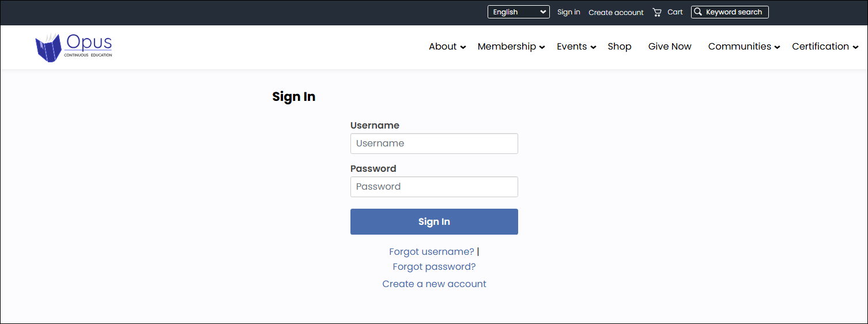Expand the Membership menu chevron
Image resolution: width=868 pixels, height=324 pixels.
tap(542, 47)
